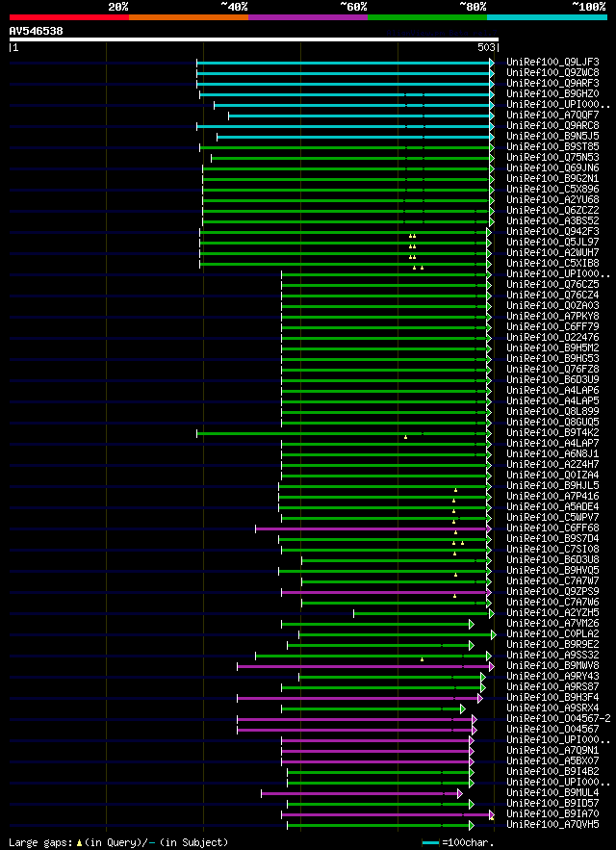This screenshot has height=850, width=616.
Task: Click the Large gaps legend text
Action: click(40, 843)
